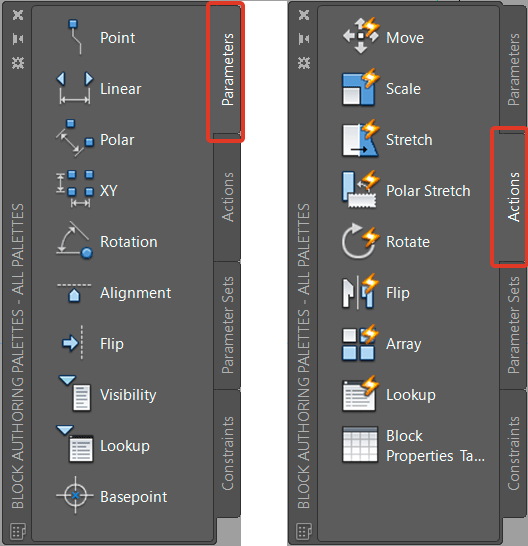
Task: Switch to Constraints tab in right palette
Action: 513,453
